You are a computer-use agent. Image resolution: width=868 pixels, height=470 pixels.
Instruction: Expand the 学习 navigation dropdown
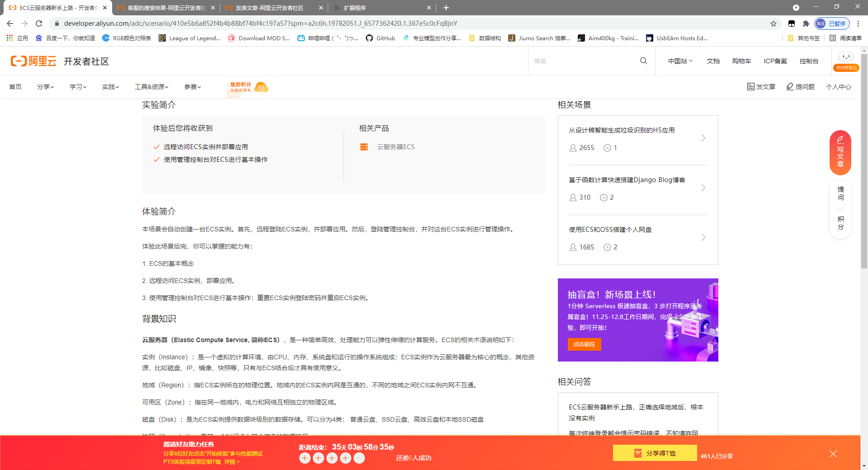(78, 87)
